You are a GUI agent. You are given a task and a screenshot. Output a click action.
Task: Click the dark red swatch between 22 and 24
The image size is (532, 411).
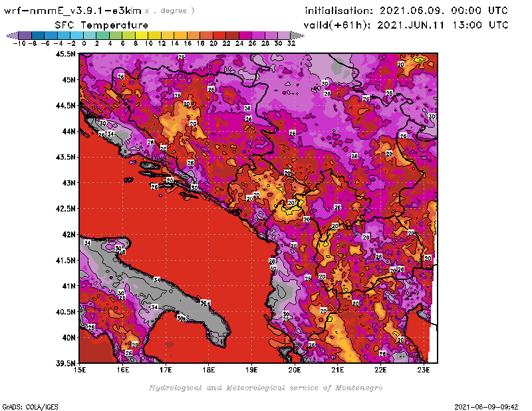point(232,35)
